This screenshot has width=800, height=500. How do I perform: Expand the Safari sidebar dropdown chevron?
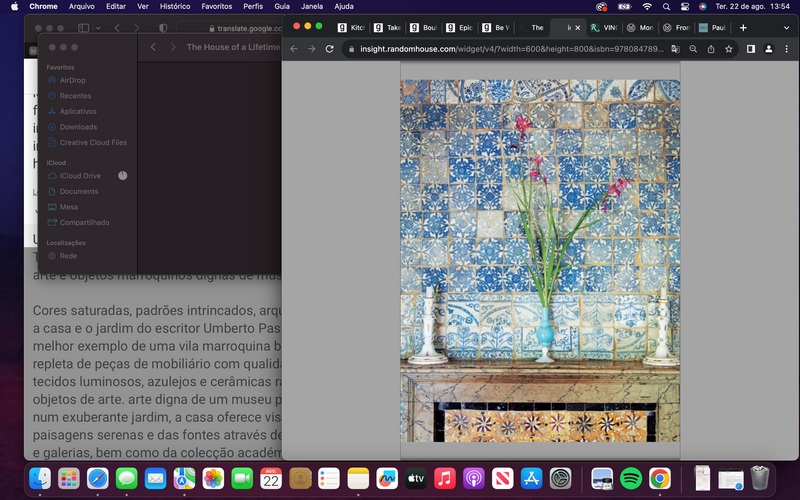(x=96, y=27)
